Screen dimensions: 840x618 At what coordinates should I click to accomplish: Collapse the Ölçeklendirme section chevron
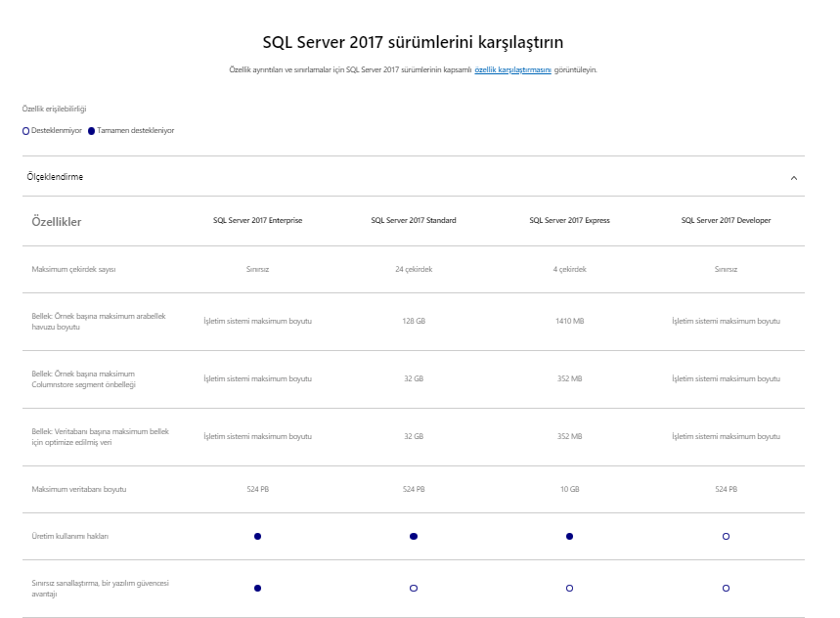794,178
